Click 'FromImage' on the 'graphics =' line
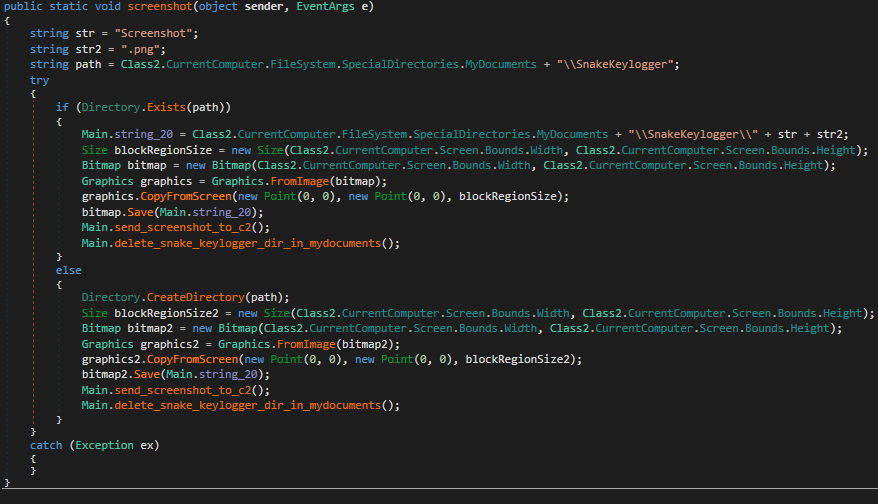 [x=300, y=181]
